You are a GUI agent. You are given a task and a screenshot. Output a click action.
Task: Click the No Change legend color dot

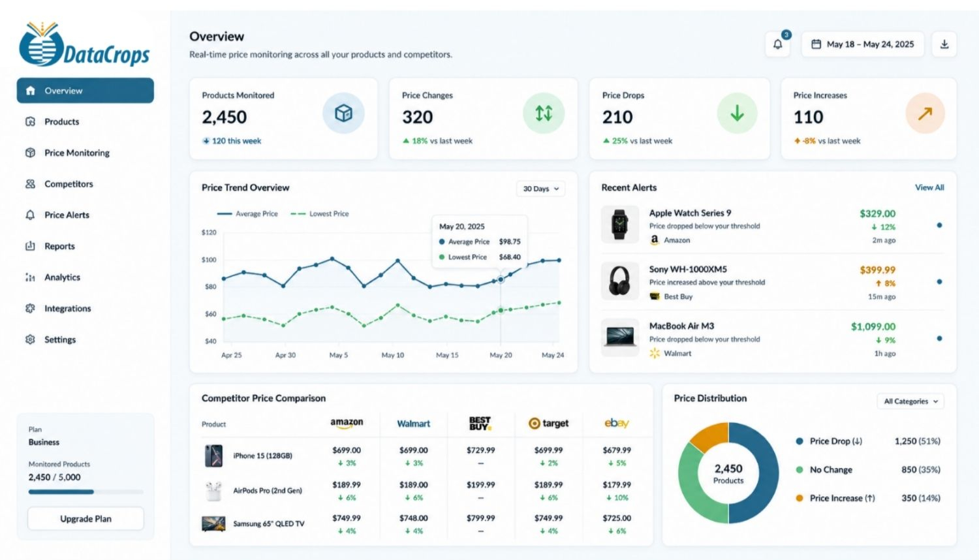pos(799,469)
